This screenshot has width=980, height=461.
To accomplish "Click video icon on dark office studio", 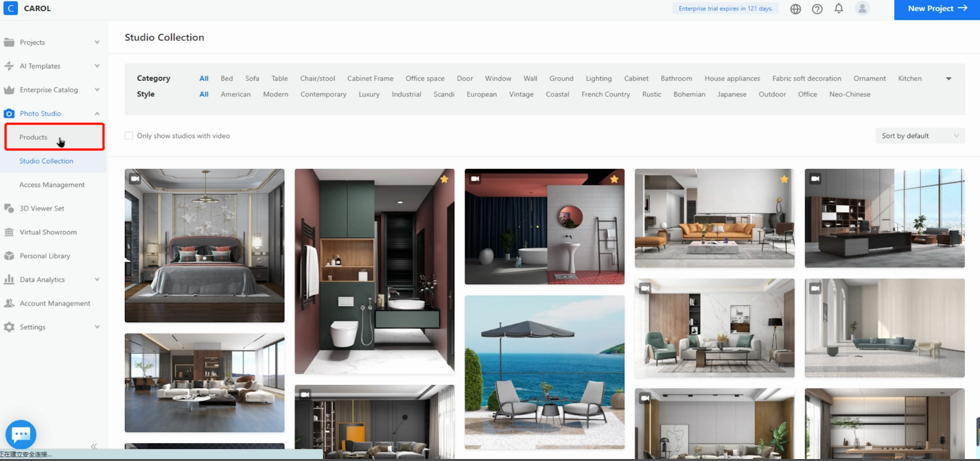I will coord(815,179).
